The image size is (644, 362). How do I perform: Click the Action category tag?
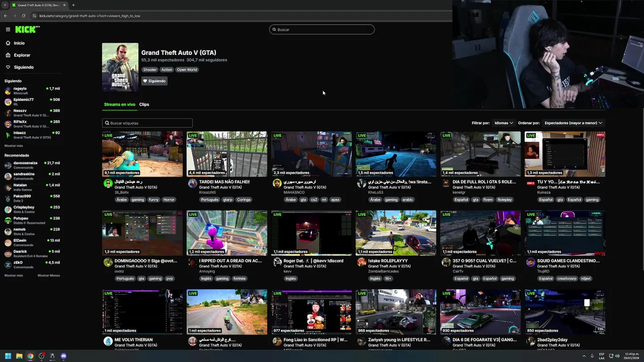(167, 70)
